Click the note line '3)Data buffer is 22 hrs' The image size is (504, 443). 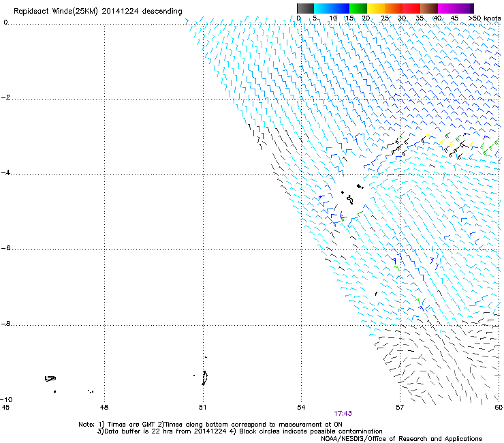[x=240, y=431]
